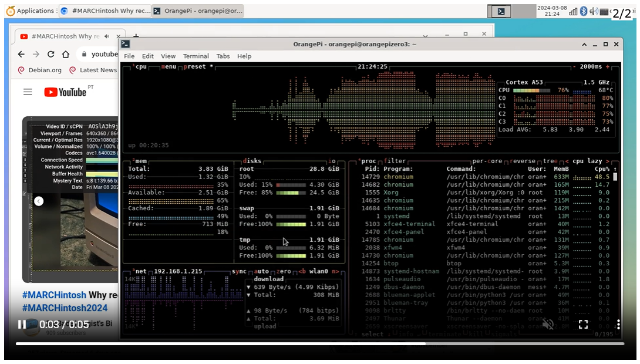
Task: Open the Terminal menu in the menu bar
Action: (196, 56)
